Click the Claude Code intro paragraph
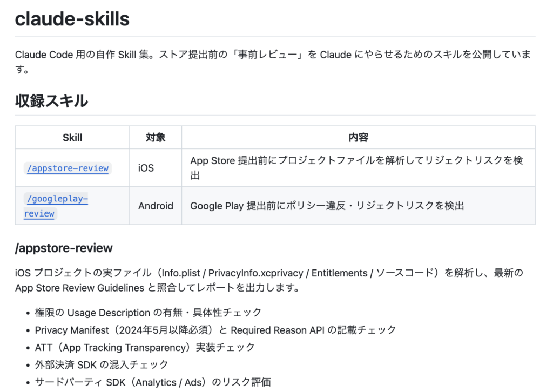The width and height of the screenshot is (553, 392). click(x=273, y=62)
